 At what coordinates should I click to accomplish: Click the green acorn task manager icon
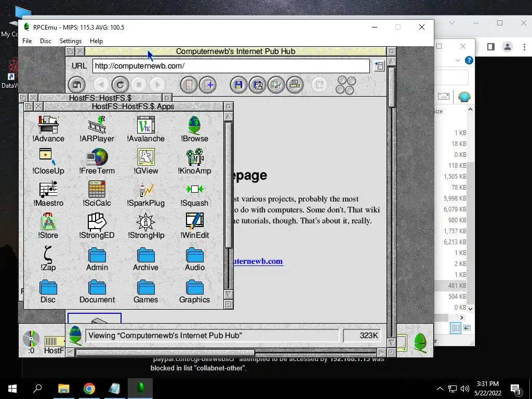click(421, 343)
